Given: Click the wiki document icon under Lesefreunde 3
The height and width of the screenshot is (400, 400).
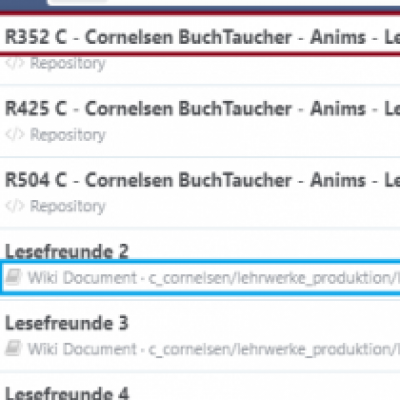Looking at the screenshot, I should pos(13,349).
